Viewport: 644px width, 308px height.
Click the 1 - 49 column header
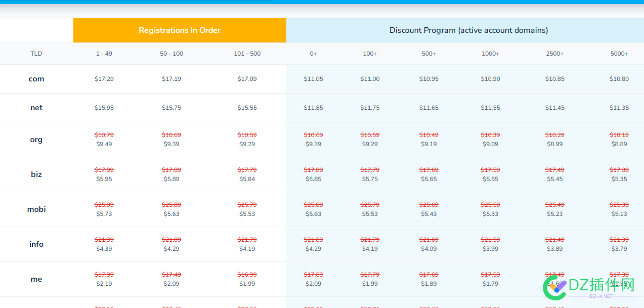click(104, 54)
